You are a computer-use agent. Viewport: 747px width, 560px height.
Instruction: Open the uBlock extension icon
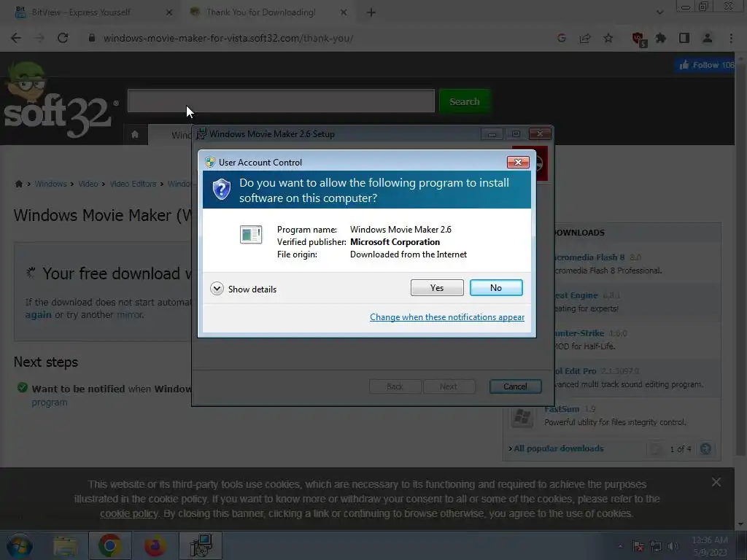click(x=638, y=39)
